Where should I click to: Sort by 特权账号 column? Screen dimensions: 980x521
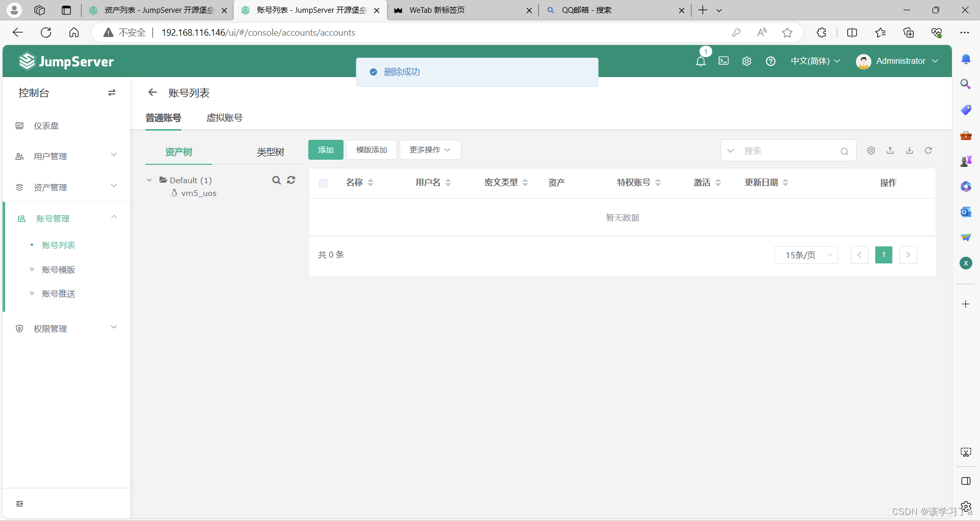[x=658, y=183]
